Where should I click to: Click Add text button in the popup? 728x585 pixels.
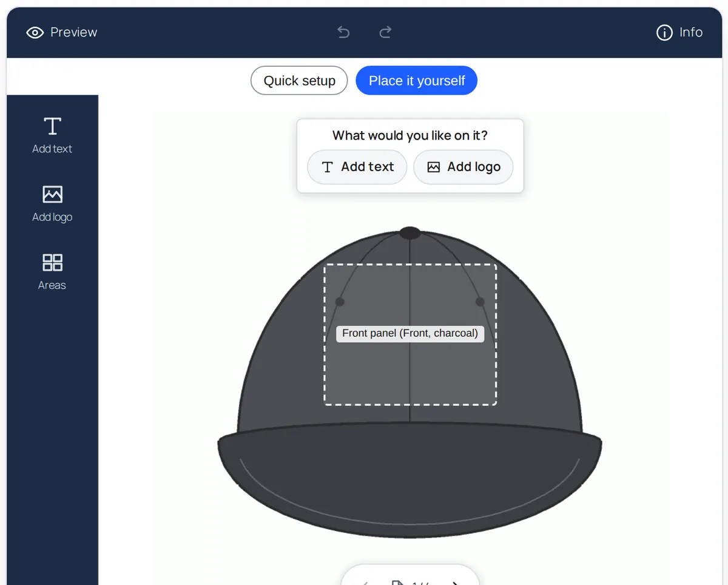[357, 167]
